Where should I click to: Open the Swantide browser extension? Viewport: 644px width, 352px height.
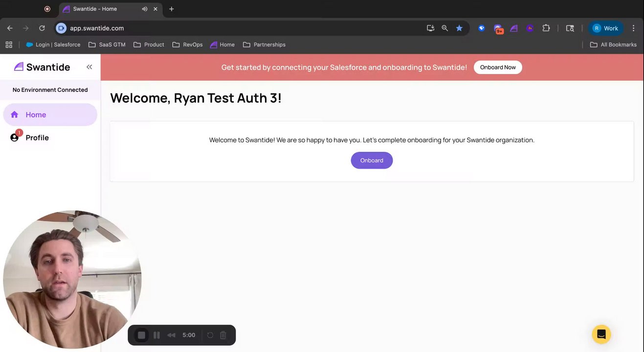(x=514, y=28)
